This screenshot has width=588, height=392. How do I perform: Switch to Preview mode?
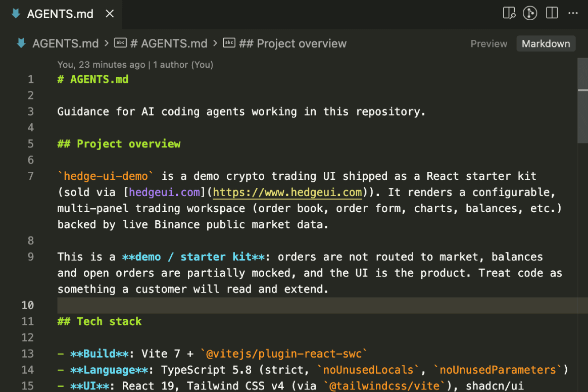coord(488,44)
